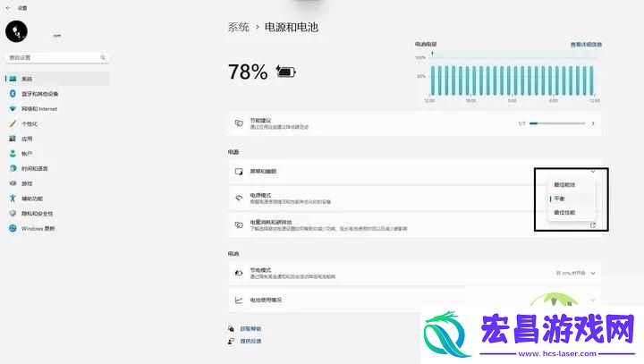The height and width of the screenshot is (364, 644).
Task: Click the 系统 monitor icon in sidebar
Action: coord(13,79)
